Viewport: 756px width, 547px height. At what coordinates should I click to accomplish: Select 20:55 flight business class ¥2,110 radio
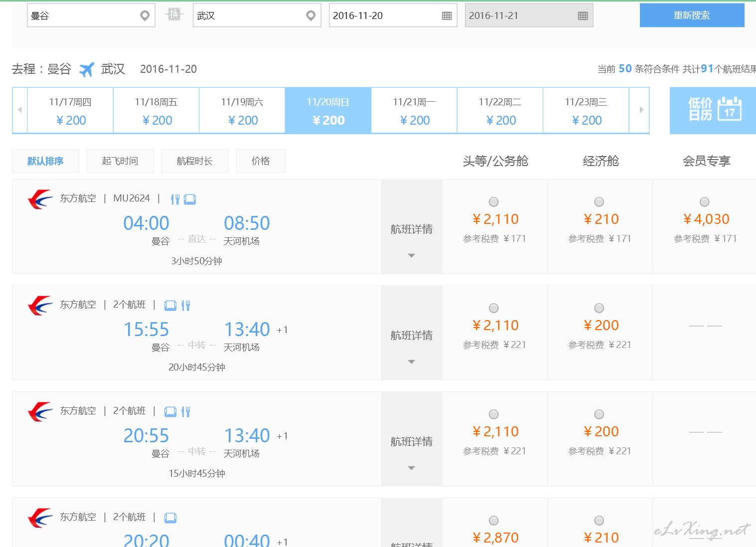click(x=494, y=414)
